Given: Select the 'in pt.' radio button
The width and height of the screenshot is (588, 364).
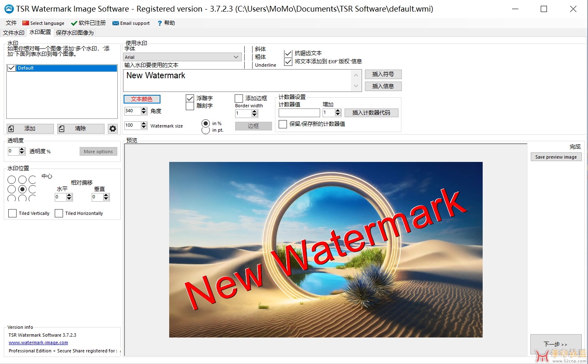Looking at the screenshot, I should point(206,130).
